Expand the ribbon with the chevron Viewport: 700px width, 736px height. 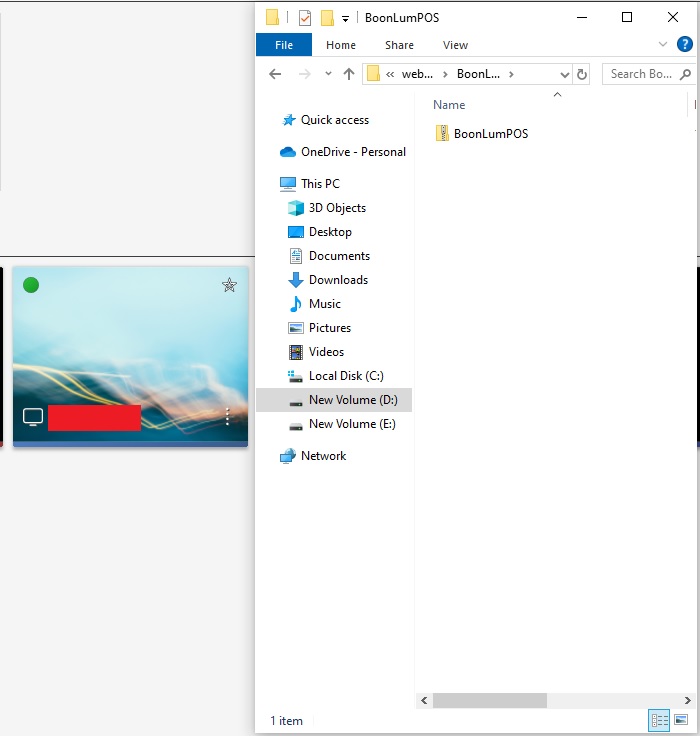[x=663, y=44]
